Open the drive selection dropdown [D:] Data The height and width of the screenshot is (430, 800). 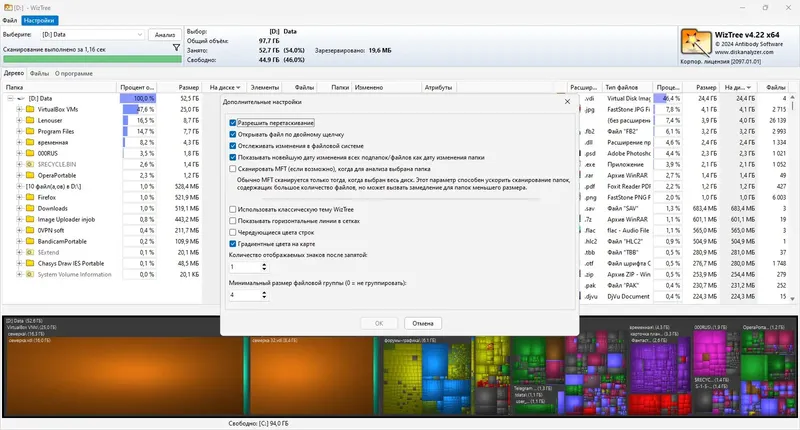[92, 35]
